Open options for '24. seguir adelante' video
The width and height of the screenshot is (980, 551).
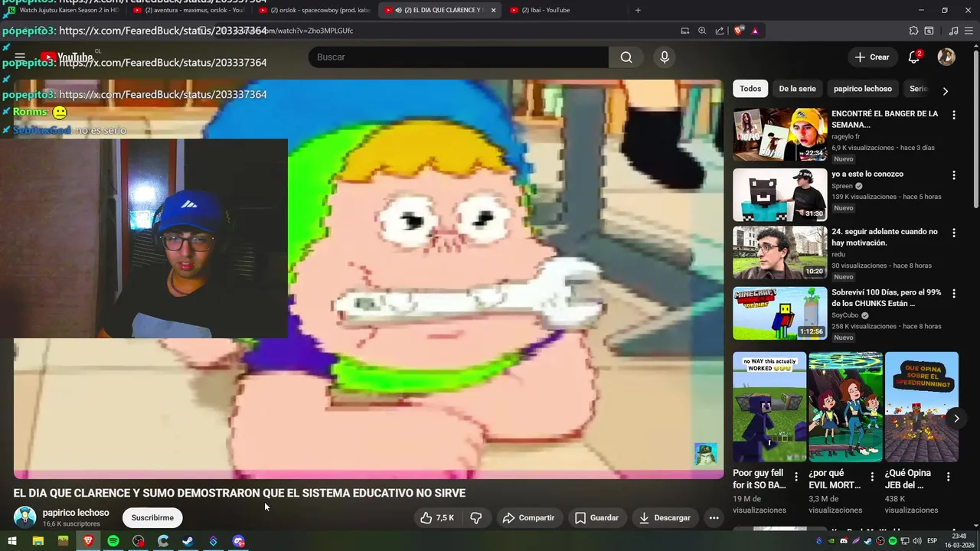click(x=953, y=233)
